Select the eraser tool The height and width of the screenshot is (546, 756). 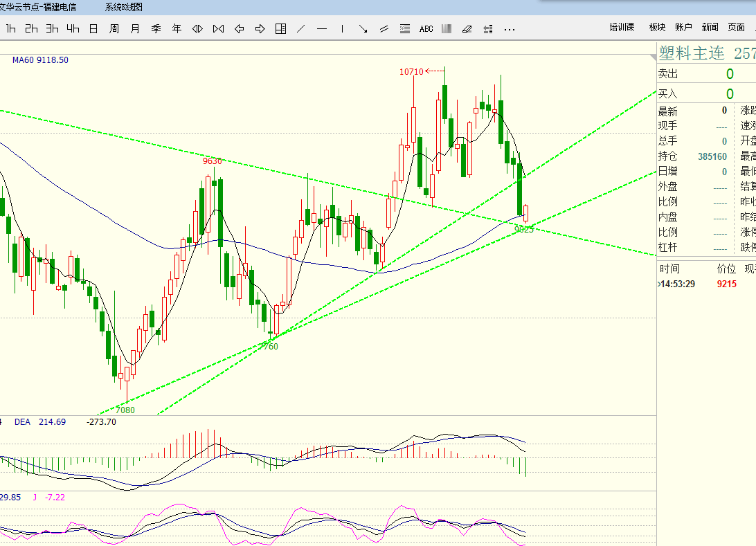tap(467, 29)
